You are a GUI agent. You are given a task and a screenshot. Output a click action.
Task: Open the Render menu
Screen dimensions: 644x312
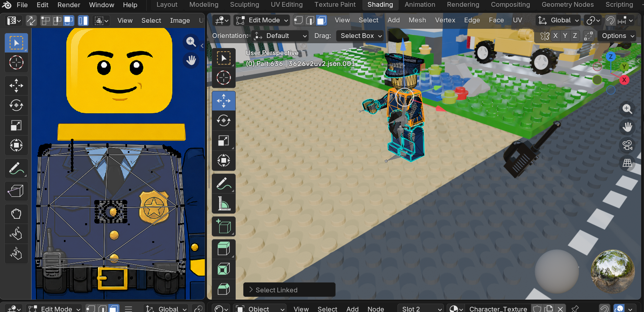(69, 5)
